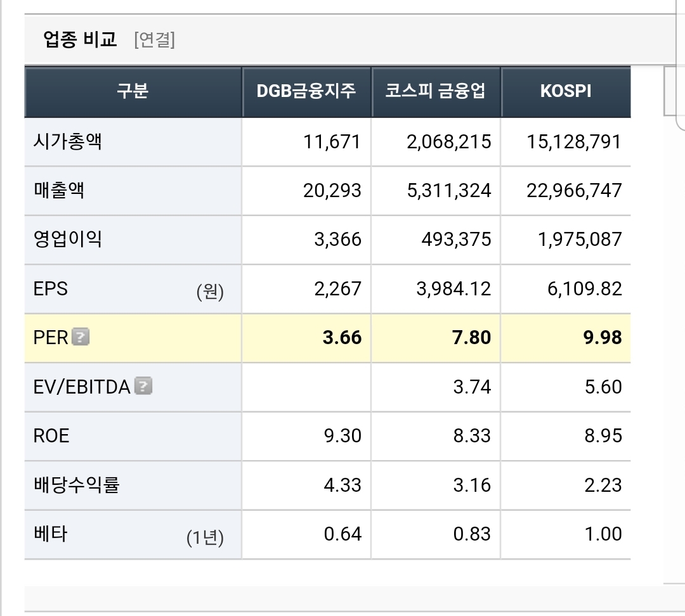Click KOSPI 시가총액 value 15,128,791
Viewport: 685px width, 616px height.
tap(573, 142)
